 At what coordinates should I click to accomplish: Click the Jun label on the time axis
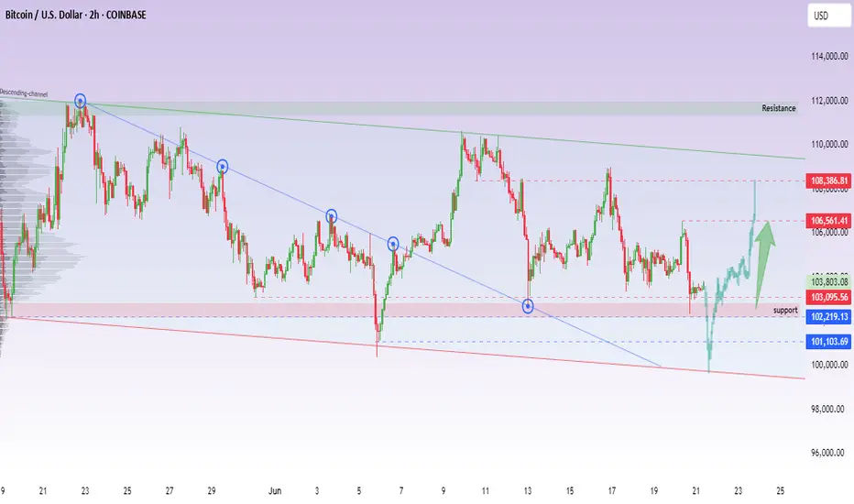(x=275, y=491)
